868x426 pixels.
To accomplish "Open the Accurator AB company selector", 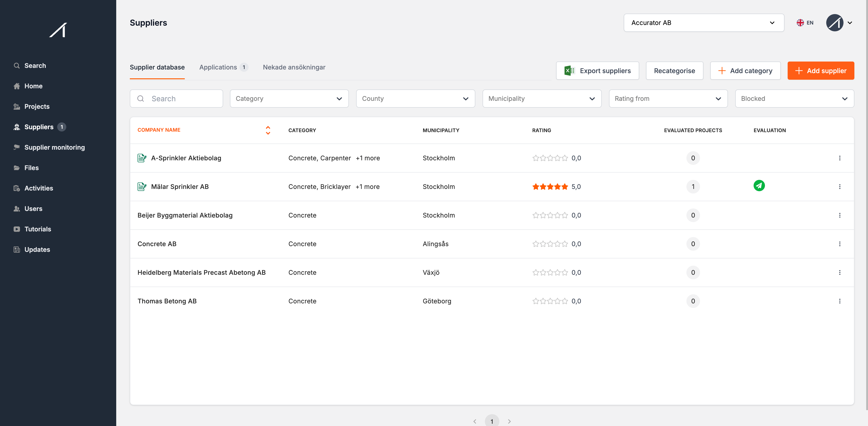I will point(704,22).
